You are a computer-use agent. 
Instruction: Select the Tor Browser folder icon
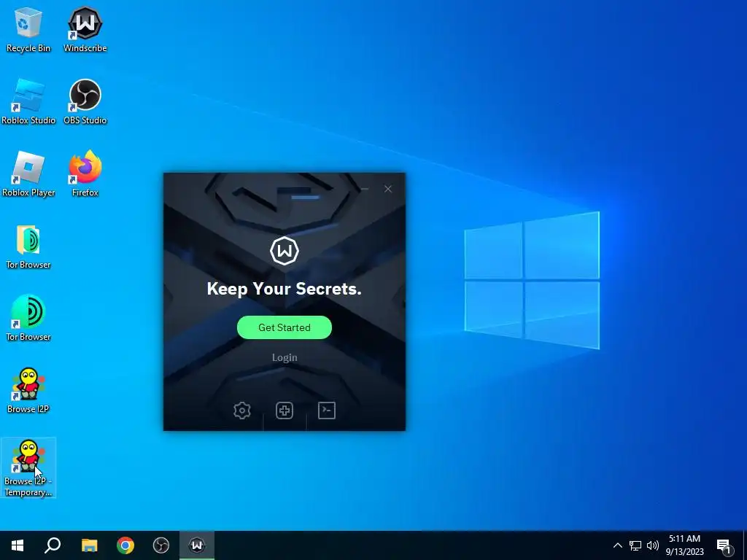point(28,246)
